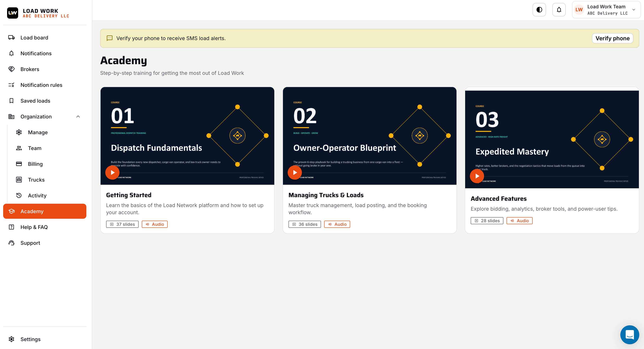
Task: Click the Activity history icon
Action: point(19,195)
